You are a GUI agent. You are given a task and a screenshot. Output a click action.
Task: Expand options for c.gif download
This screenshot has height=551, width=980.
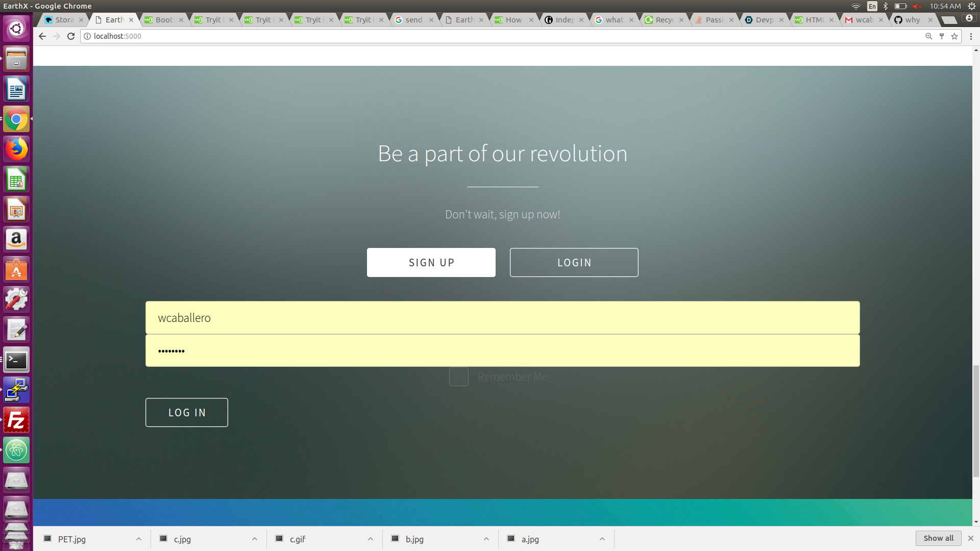coord(370,539)
